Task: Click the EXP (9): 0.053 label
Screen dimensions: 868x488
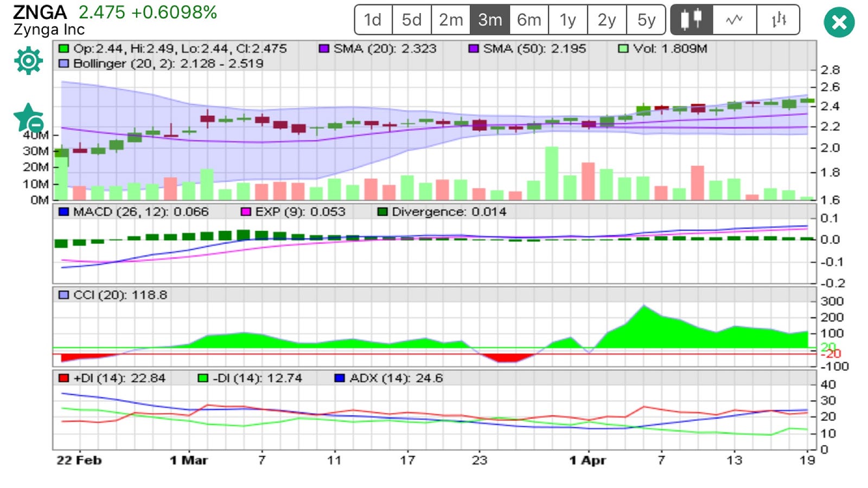Action: pos(301,212)
